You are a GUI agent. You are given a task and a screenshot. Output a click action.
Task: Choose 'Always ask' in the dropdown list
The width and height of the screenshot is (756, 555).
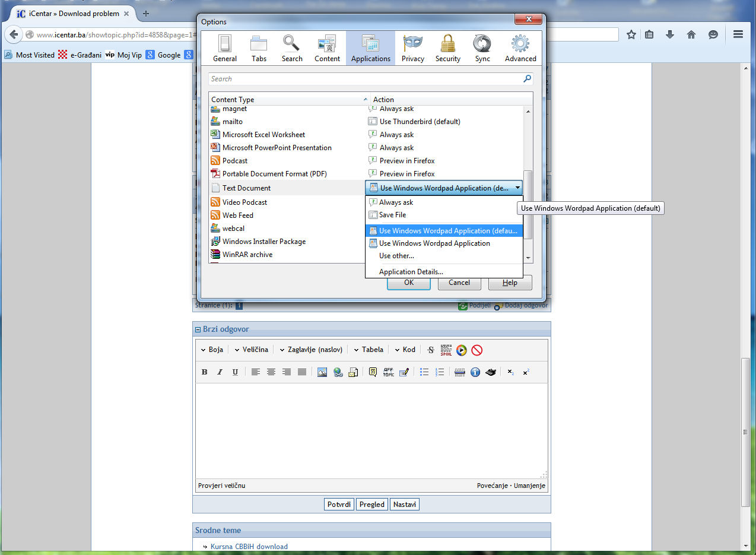pyautogui.click(x=396, y=202)
